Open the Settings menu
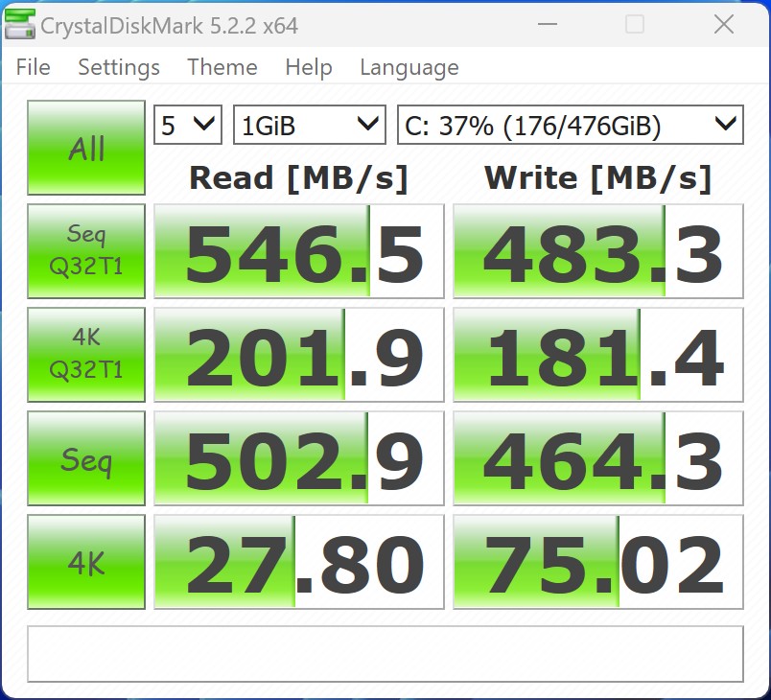Viewport: 771px width, 700px height. 119,67
